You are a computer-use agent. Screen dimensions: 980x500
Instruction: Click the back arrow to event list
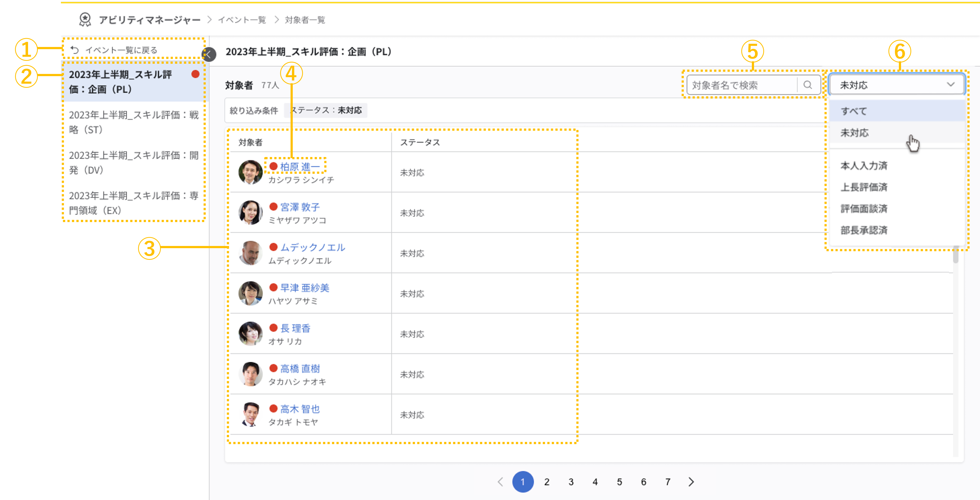pos(75,50)
